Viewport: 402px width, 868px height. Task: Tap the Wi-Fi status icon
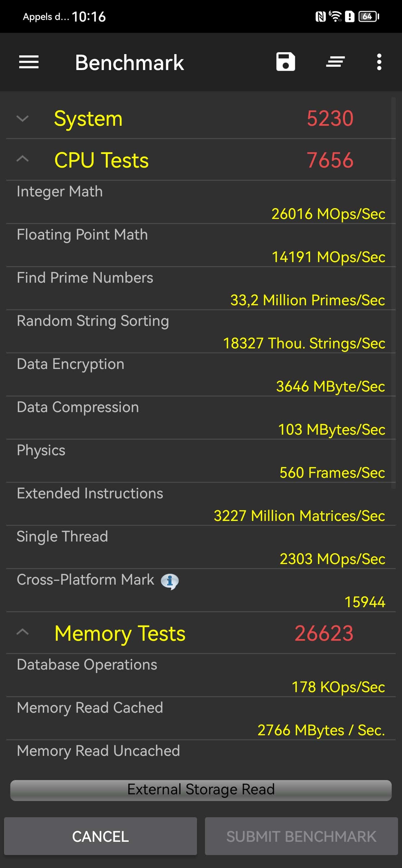point(335,16)
